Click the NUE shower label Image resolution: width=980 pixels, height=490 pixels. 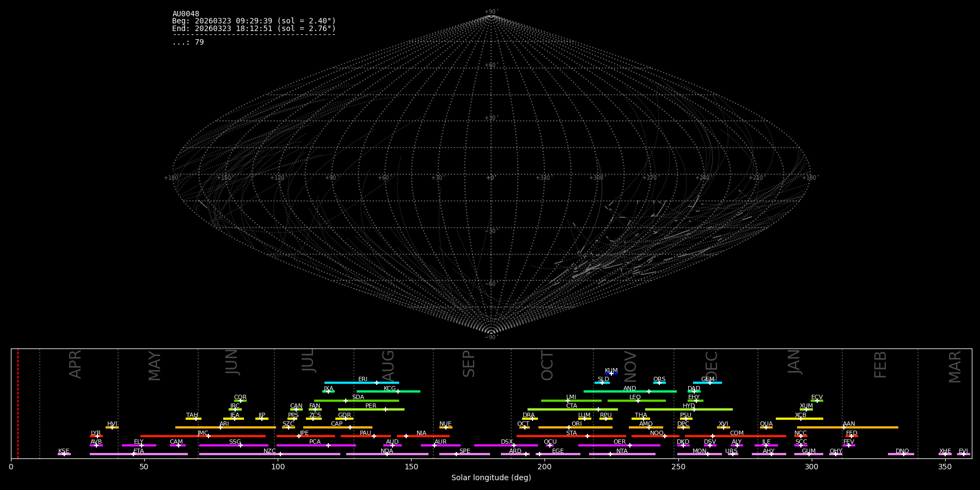point(445,424)
